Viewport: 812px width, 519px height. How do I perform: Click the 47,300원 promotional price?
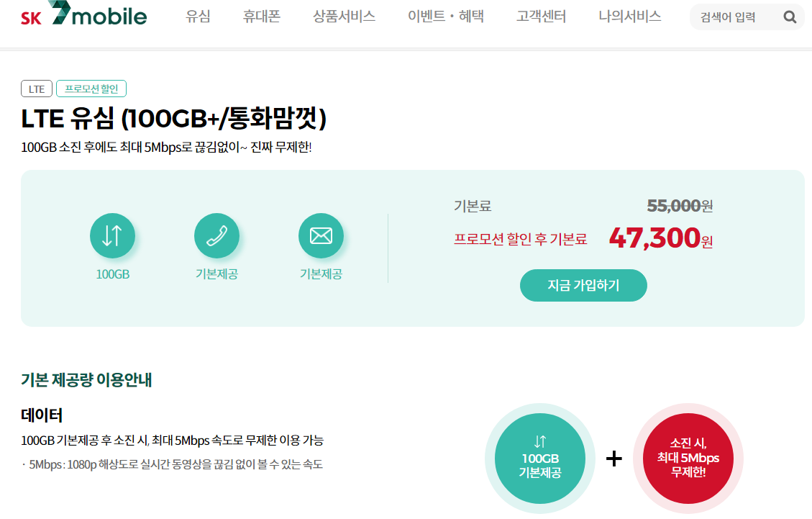[x=661, y=238]
